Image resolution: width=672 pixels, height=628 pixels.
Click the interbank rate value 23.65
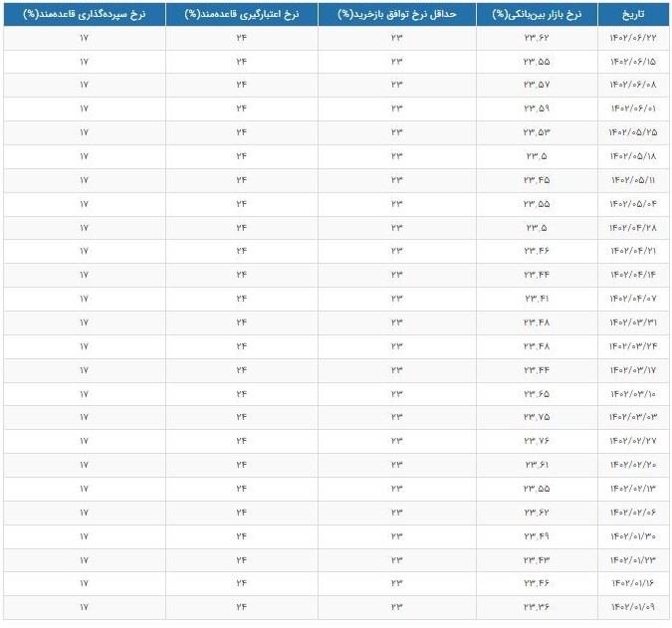(x=537, y=393)
